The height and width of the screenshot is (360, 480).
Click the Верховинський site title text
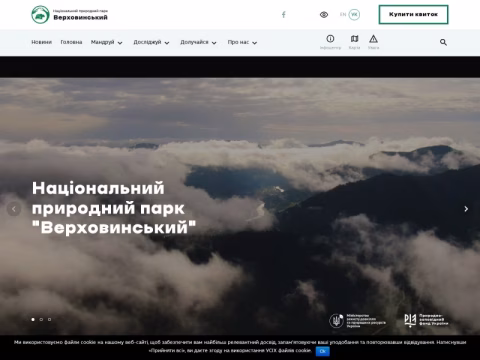pyautogui.click(x=80, y=17)
